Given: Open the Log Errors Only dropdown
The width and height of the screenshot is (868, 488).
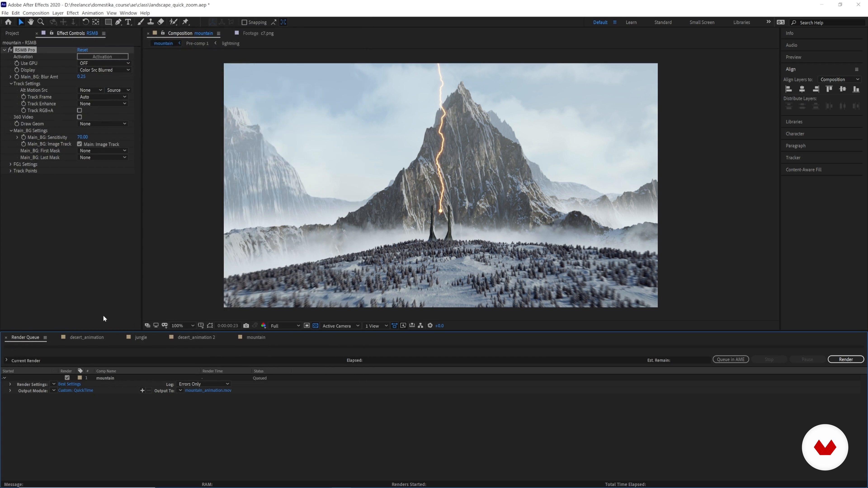Looking at the screenshot, I should tap(203, 384).
